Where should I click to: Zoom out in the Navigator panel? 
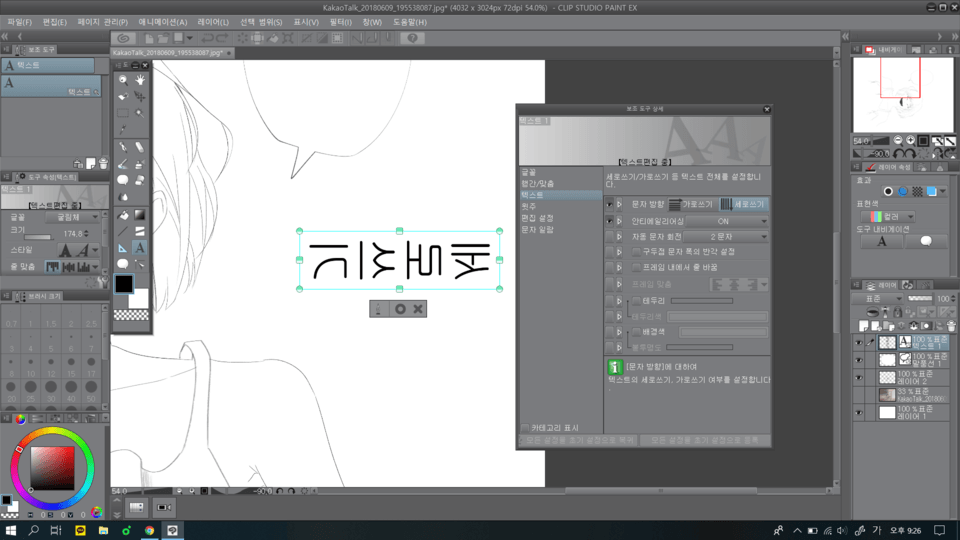(x=898, y=141)
